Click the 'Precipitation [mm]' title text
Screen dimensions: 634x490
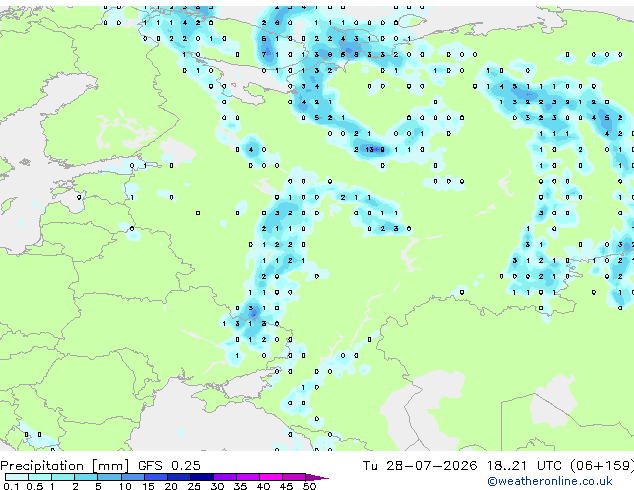click(x=65, y=466)
